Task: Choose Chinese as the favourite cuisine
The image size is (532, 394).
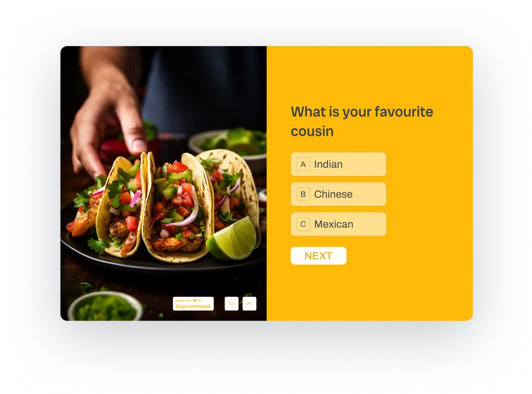Action: point(338,194)
